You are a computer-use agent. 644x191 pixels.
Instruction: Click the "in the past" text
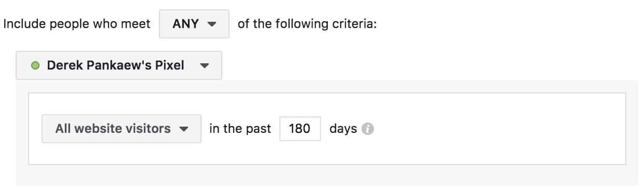pyautogui.click(x=240, y=129)
